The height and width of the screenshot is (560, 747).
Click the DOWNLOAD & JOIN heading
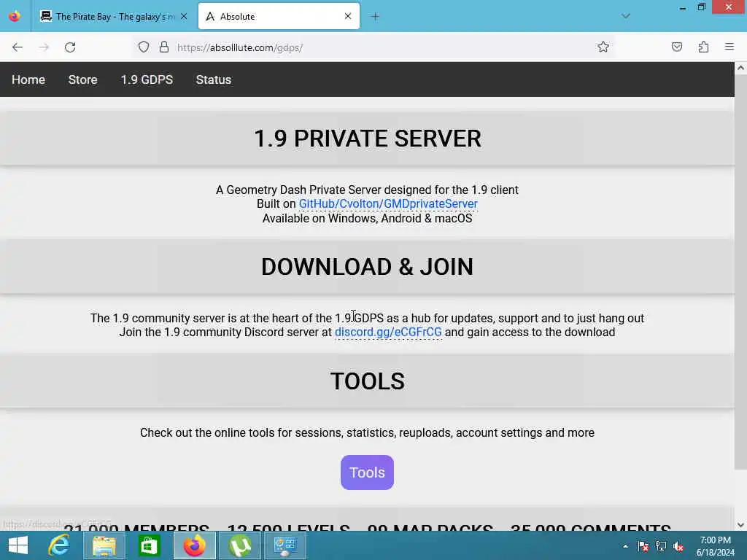[x=368, y=267]
